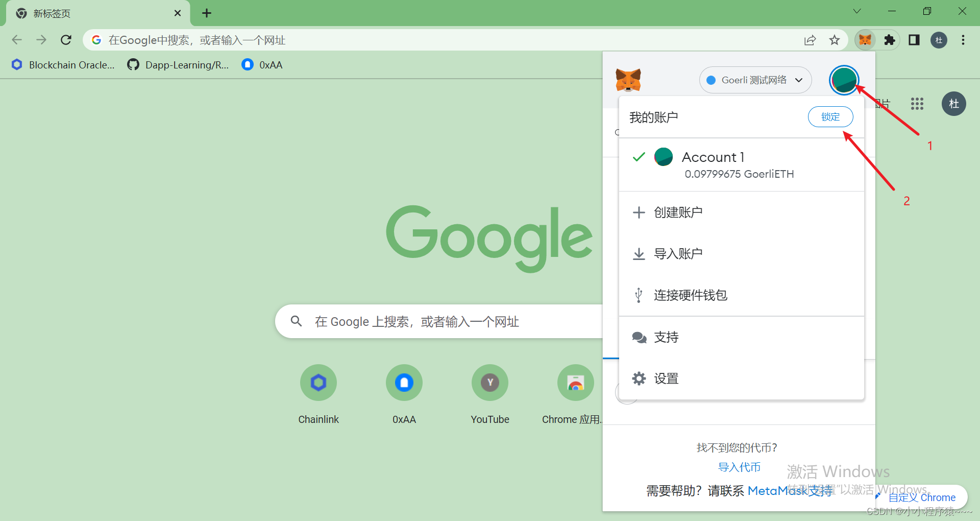Click 连接硬件钱包 to connect hardware wallet
The height and width of the screenshot is (521, 980).
point(690,295)
